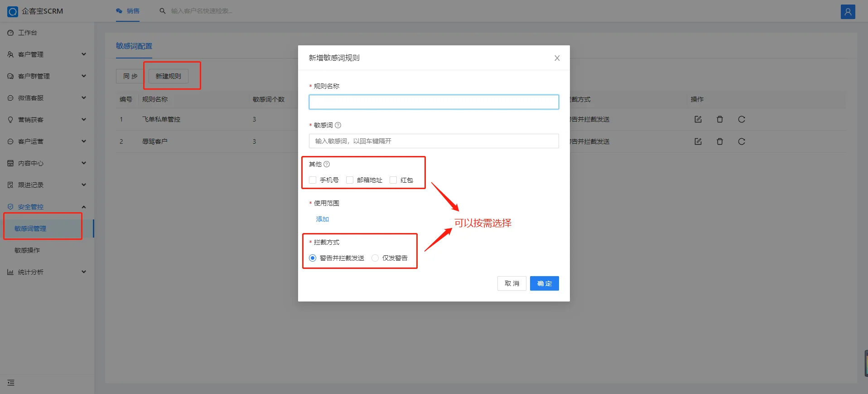
Task: Check the 手机号 checkbox
Action: 313,180
